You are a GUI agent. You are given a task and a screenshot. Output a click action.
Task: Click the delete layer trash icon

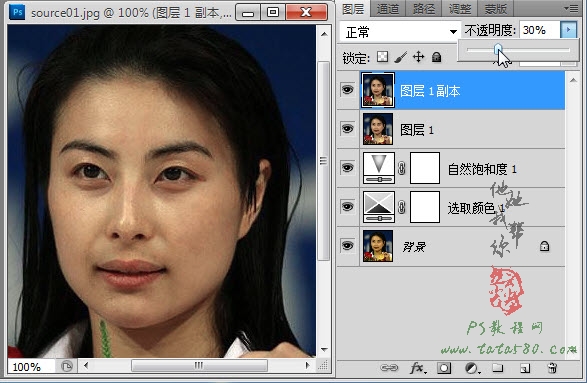[552, 368]
